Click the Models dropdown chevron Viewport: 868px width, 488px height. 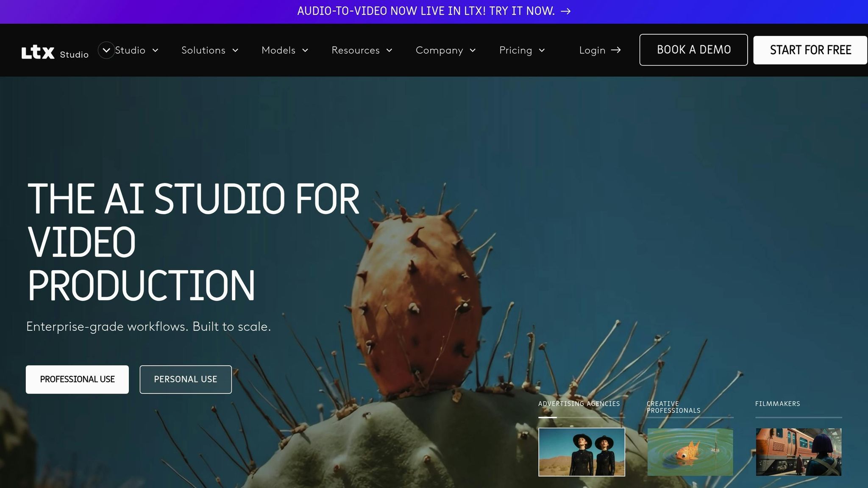306,50
